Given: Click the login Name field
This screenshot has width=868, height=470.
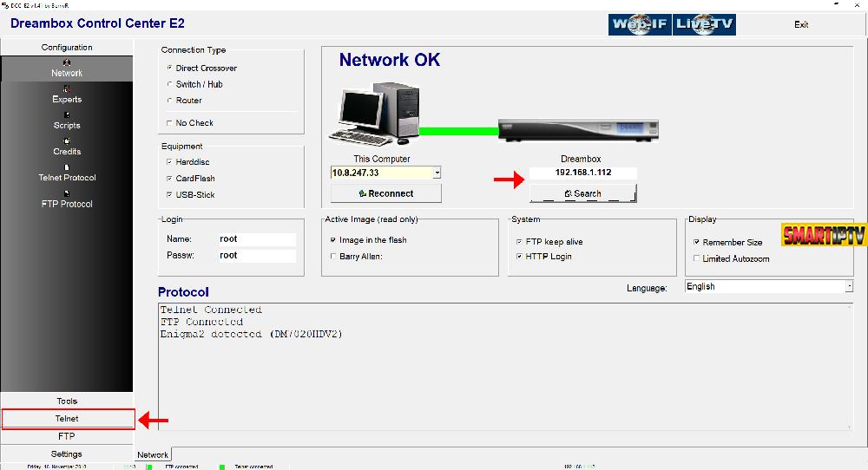Looking at the screenshot, I should pyautogui.click(x=256, y=238).
